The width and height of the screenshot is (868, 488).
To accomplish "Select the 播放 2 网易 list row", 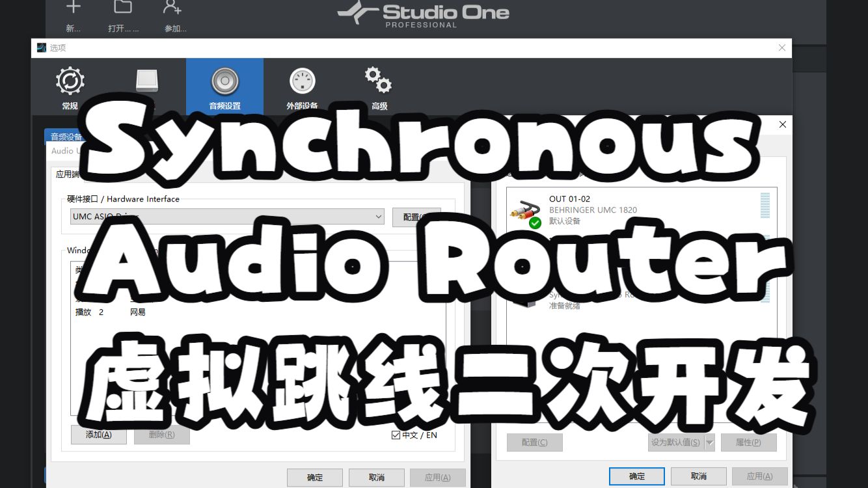I will [258, 312].
